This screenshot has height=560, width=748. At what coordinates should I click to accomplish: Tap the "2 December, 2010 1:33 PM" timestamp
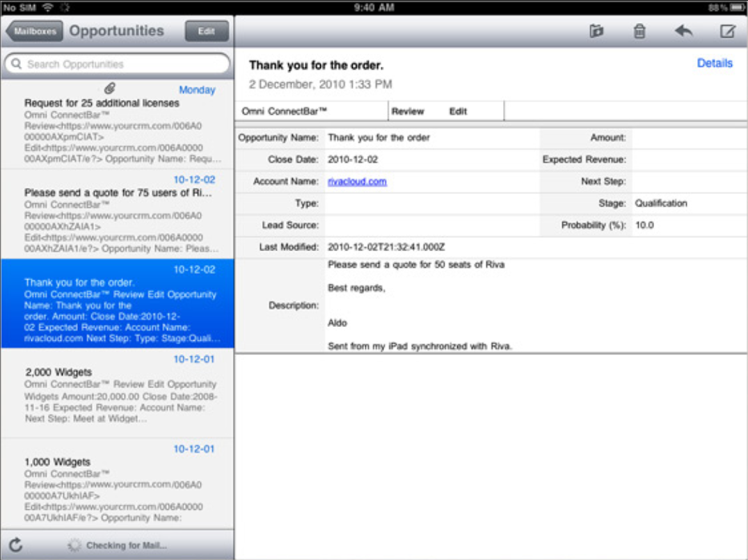tap(321, 84)
